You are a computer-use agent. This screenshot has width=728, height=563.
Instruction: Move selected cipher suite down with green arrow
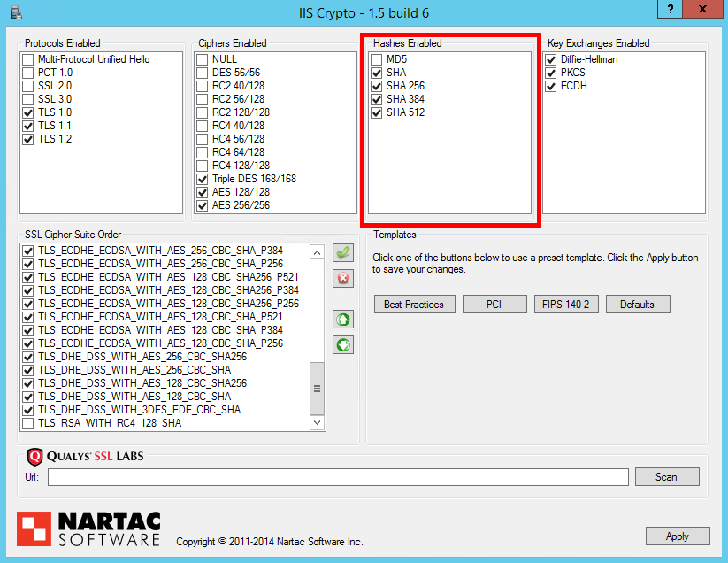pyautogui.click(x=343, y=345)
